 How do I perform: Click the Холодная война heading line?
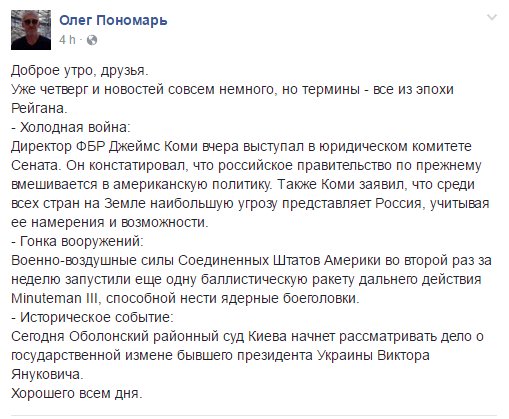coord(71,127)
